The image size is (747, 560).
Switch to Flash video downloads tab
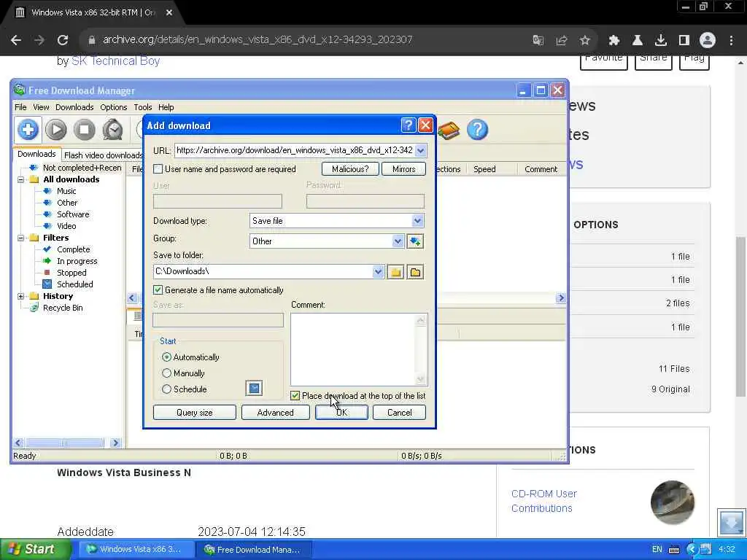click(x=104, y=155)
